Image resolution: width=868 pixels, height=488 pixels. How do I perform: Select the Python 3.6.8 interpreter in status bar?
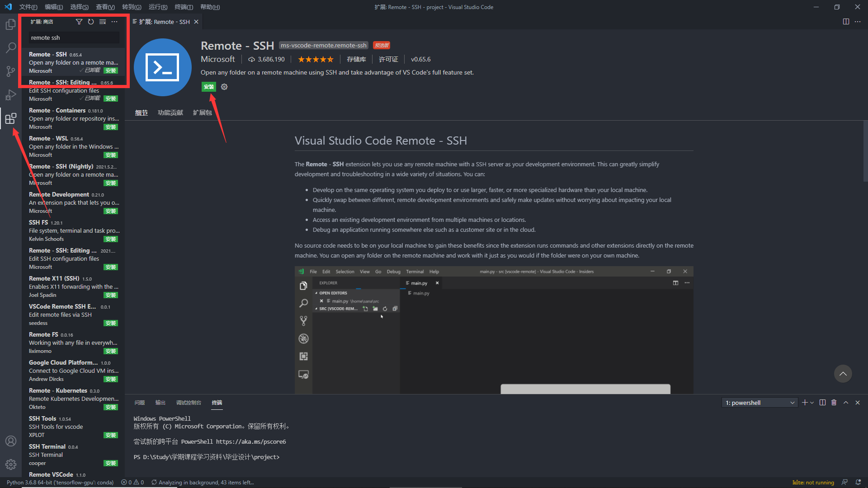point(60,483)
